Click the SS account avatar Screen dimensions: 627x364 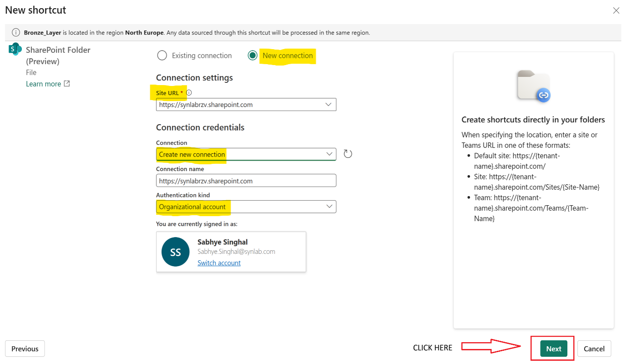pos(175,252)
